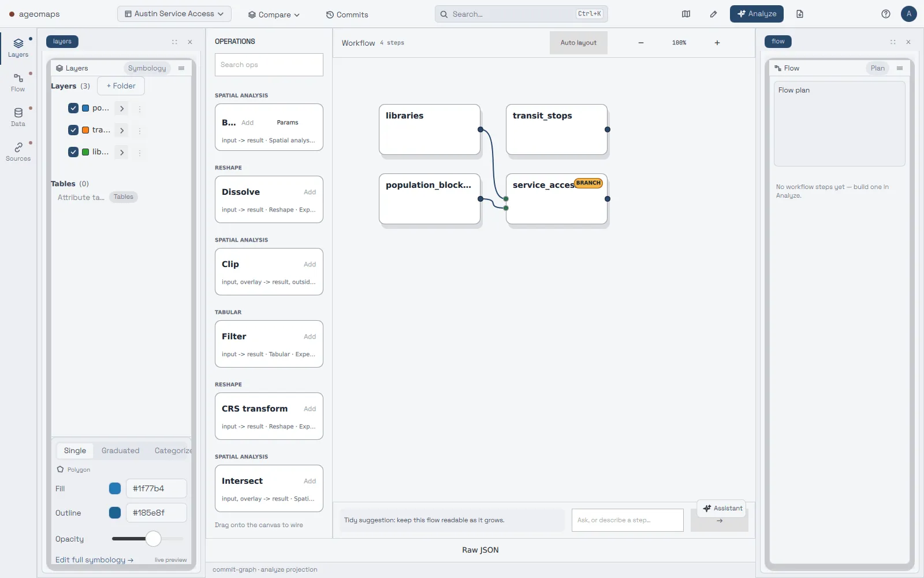Select the Single symbology tab

pos(75,451)
